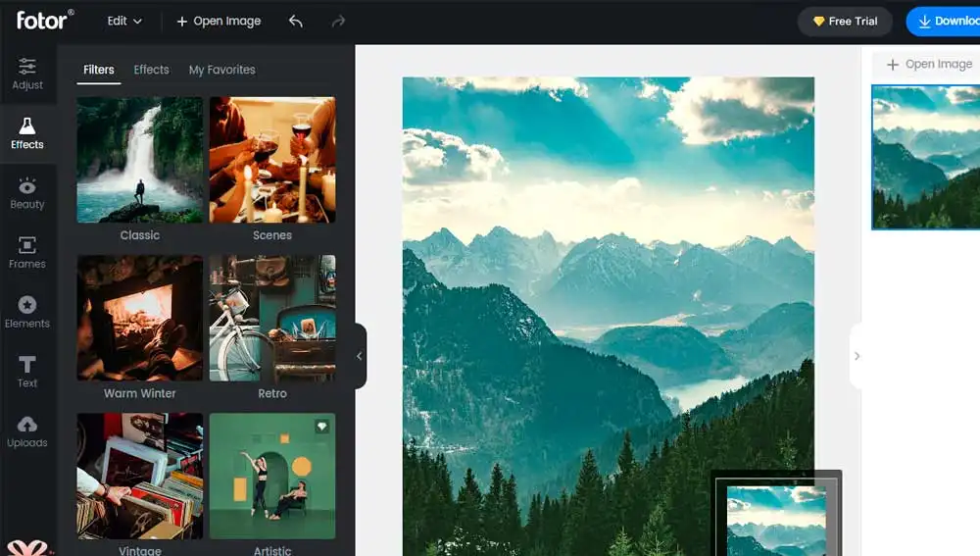Switch to the My Favorites tab

click(221, 70)
